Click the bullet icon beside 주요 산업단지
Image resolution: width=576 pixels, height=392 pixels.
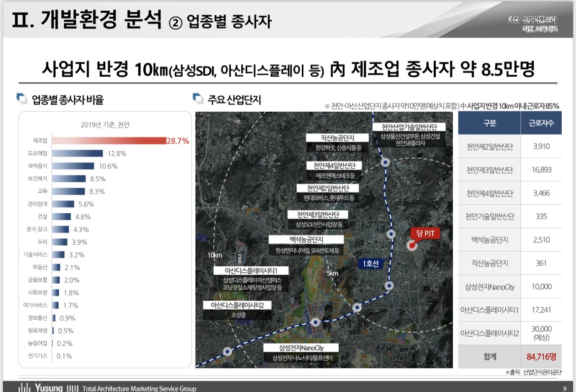pos(198,99)
